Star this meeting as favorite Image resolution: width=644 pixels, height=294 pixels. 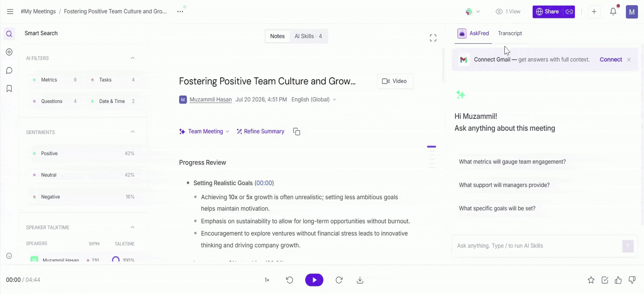[x=591, y=280]
